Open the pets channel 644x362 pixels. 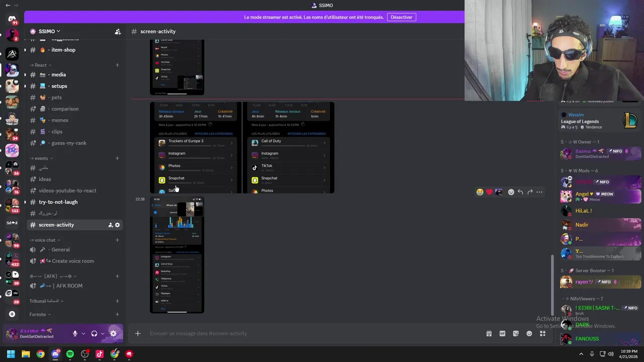(x=74, y=98)
